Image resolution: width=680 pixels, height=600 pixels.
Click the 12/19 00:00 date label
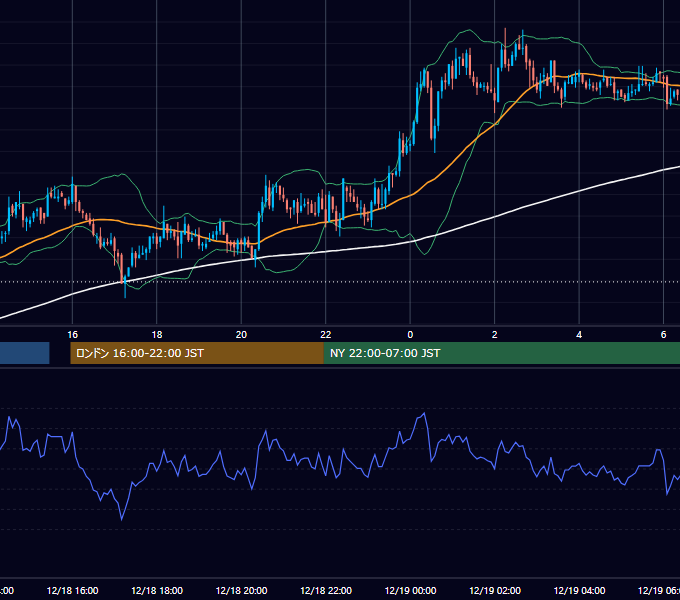[410, 590]
